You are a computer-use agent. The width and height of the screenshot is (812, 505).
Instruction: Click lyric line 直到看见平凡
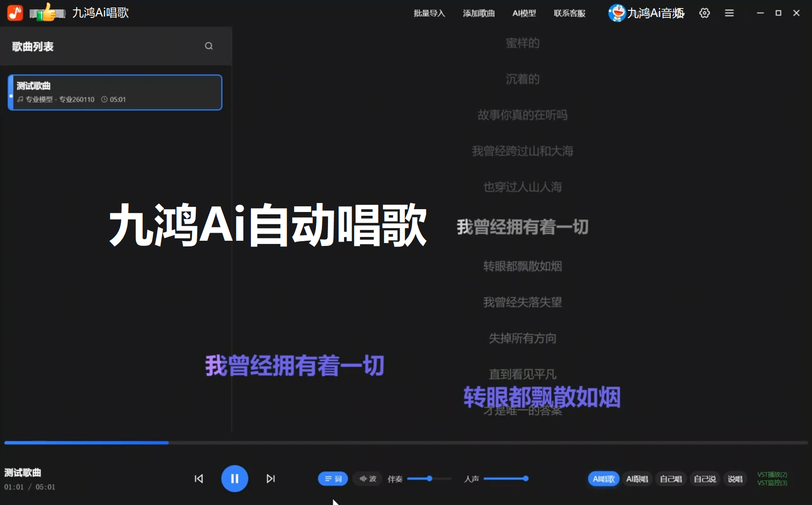(523, 374)
